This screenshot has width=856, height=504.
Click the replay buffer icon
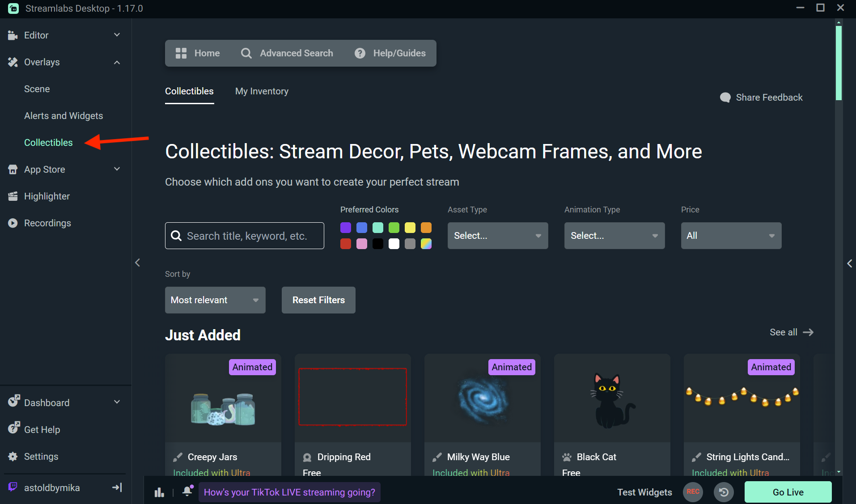[724, 492]
